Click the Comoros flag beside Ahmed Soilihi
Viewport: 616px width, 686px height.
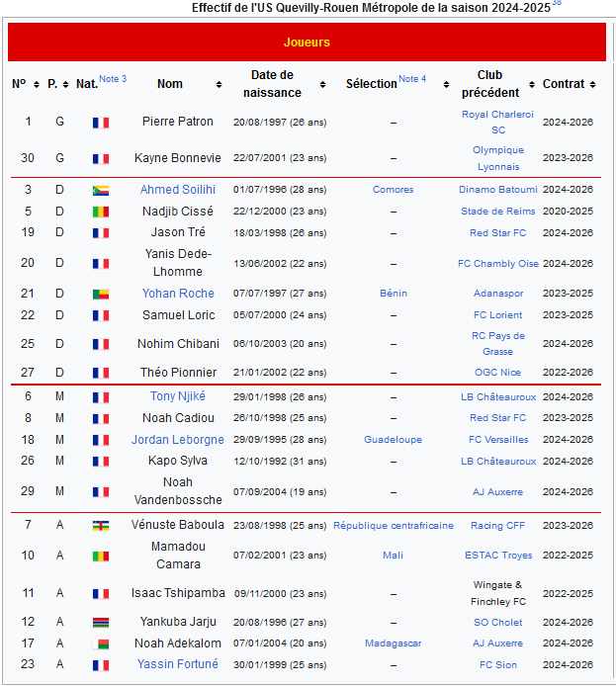tap(101, 191)
